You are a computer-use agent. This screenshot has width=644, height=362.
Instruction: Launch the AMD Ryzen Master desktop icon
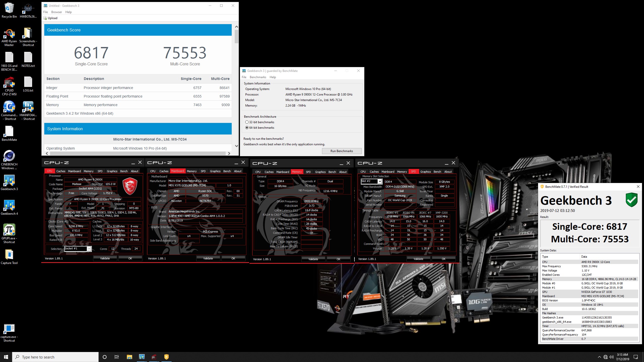pos(9,37)
